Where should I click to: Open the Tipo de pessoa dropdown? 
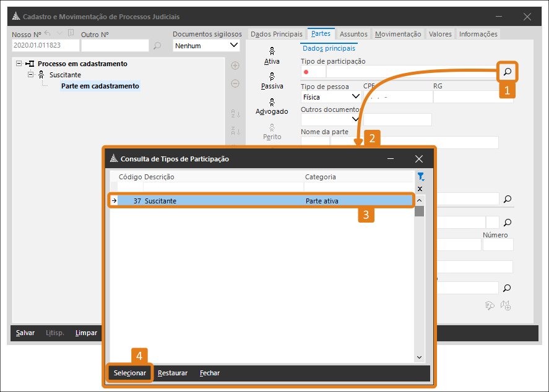point(355,96)
